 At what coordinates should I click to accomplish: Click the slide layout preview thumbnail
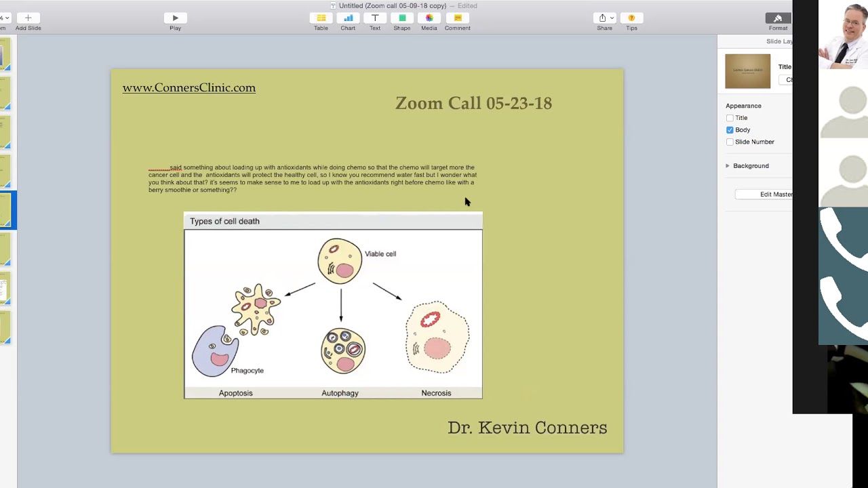click(x=747, y=71)
